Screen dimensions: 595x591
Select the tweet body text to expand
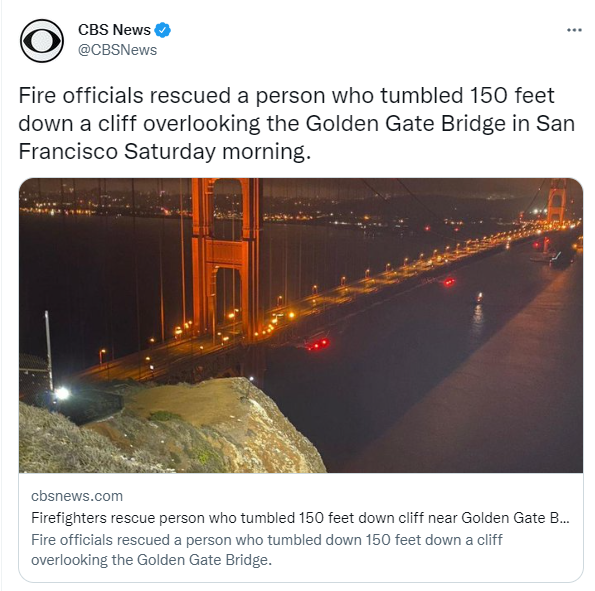297,123
